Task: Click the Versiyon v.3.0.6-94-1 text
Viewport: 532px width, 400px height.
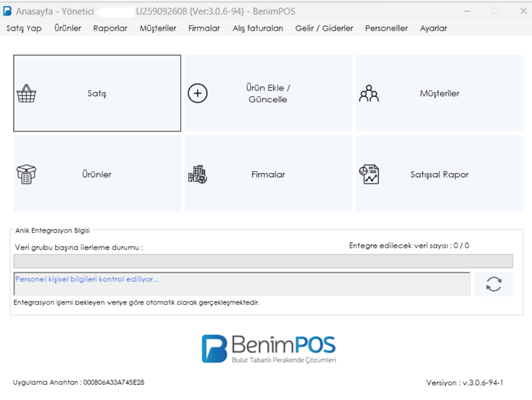Action: click(464, 383)
